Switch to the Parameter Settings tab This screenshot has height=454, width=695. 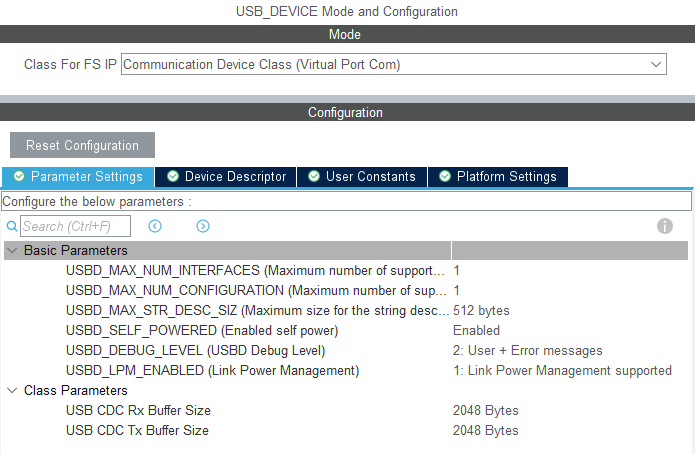tap(78, 176)
